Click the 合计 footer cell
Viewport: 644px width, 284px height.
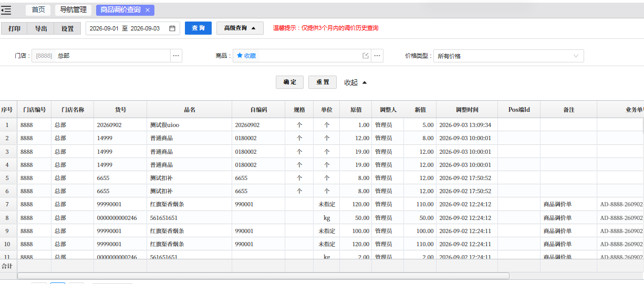pyautogui.click(x=7, y=266)
